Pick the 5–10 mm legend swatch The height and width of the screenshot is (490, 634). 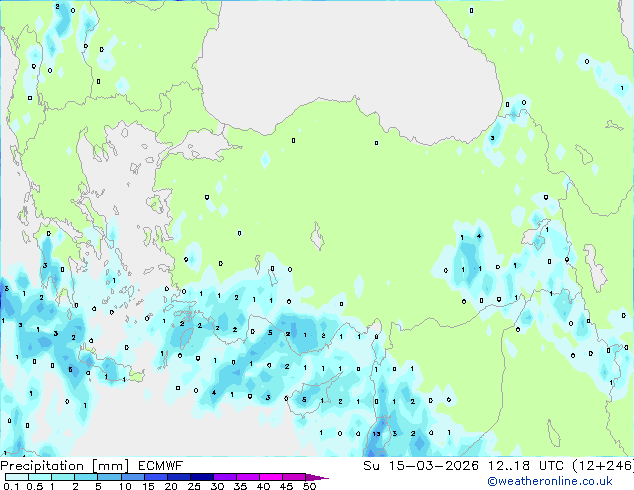[x=110, y=477]
